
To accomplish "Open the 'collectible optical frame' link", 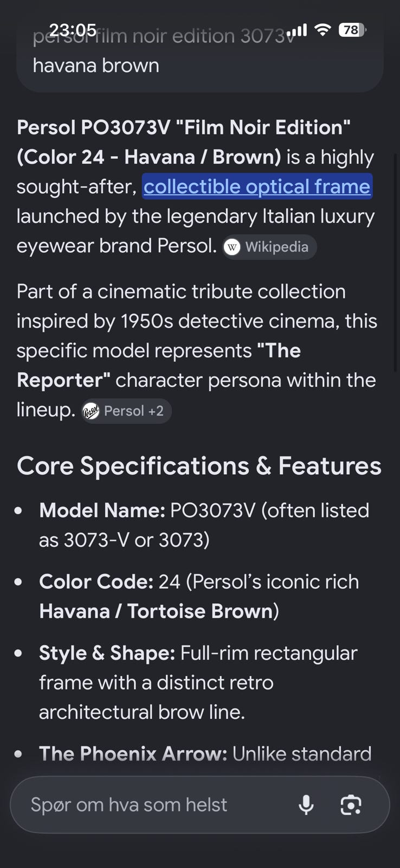I will pos(257,187).
